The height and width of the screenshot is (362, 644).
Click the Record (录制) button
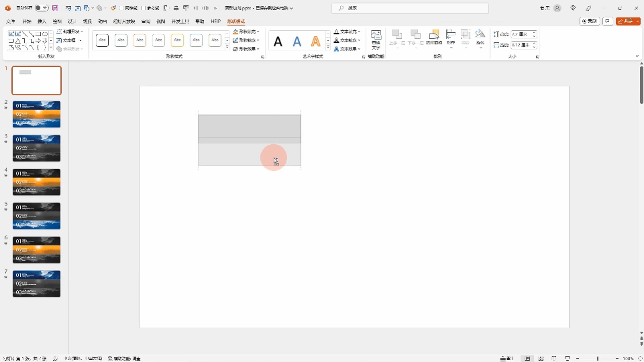click(x=590, y=21)
